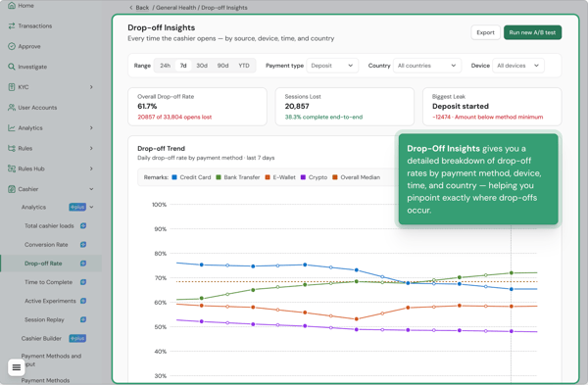Screen dimensions: 588x385
Task: Click '38.3% complete end-to-end' text
Action: point(323,117)
